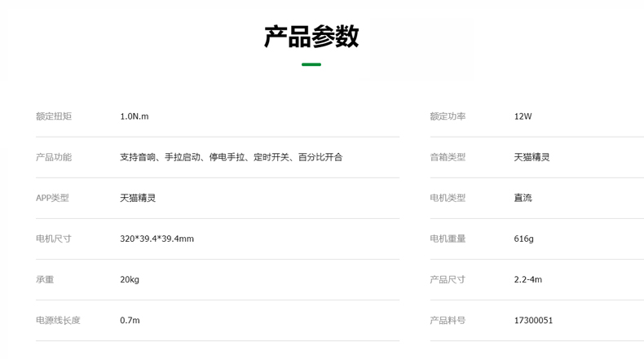Click the 616g motor weight value
644x359 pixels.
[523, 239]
